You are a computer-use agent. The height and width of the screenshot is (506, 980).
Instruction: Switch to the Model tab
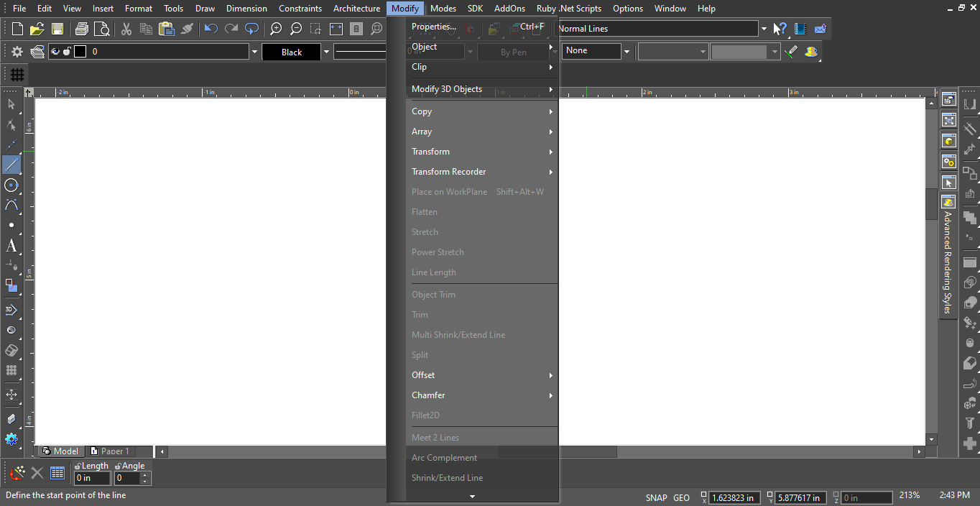[x=60, y=451]
